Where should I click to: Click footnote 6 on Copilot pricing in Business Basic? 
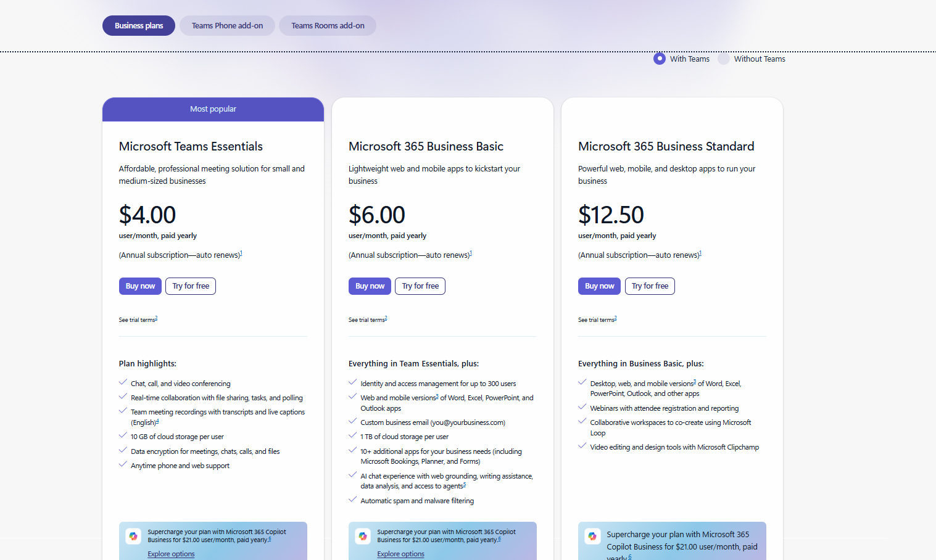pos(500,538)
